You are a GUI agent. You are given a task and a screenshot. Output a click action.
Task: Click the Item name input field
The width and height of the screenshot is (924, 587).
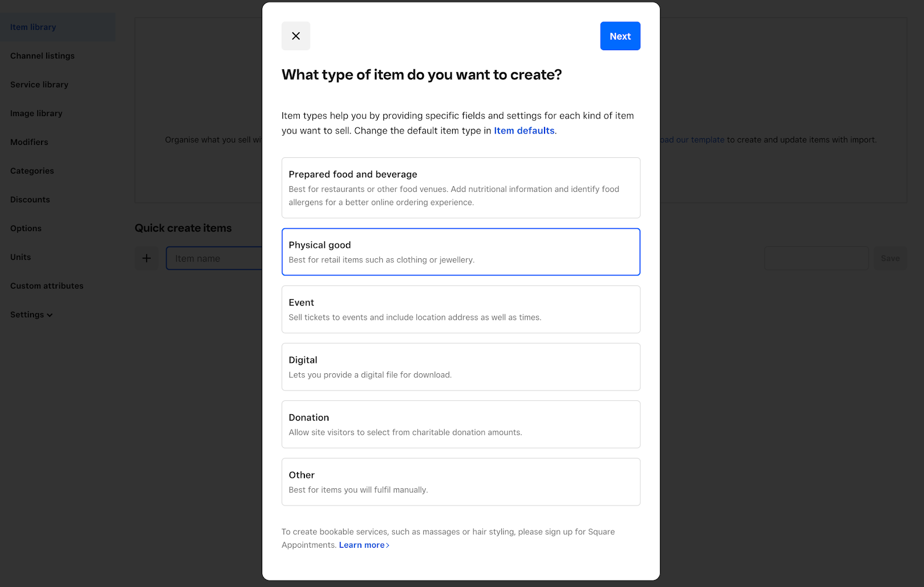click(214, 258)
